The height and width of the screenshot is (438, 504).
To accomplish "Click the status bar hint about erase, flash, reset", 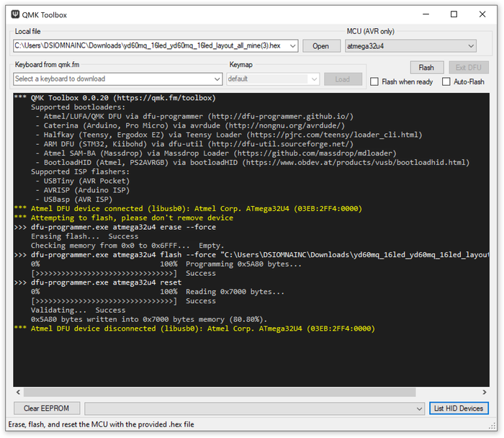I will point(102,424).
